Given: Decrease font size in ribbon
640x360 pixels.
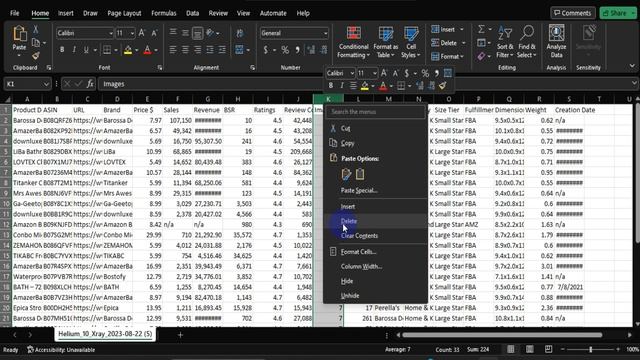Looking at the screenshot, I should click(154, 33).
